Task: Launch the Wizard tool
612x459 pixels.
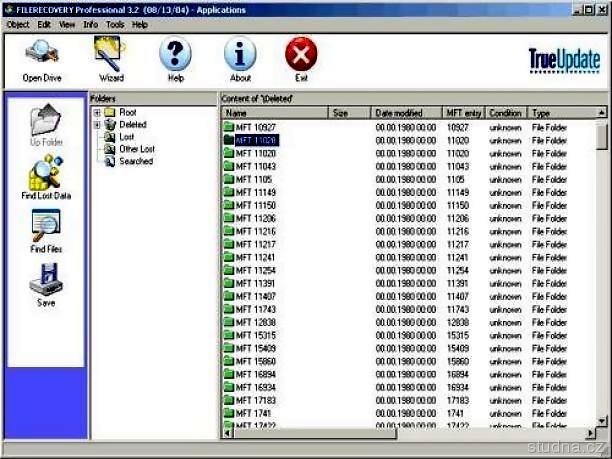Action: (111, 58)
